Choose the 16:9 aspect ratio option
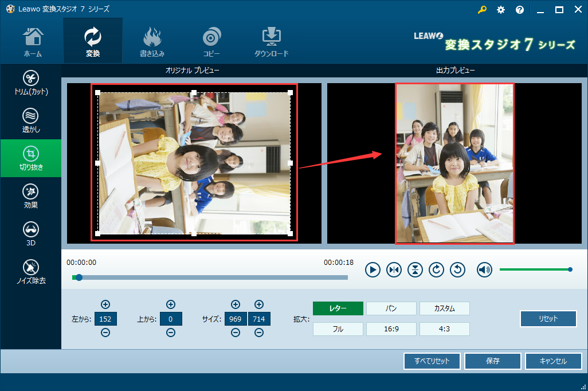Screen dimensions: 588x391 click(391, 329)
